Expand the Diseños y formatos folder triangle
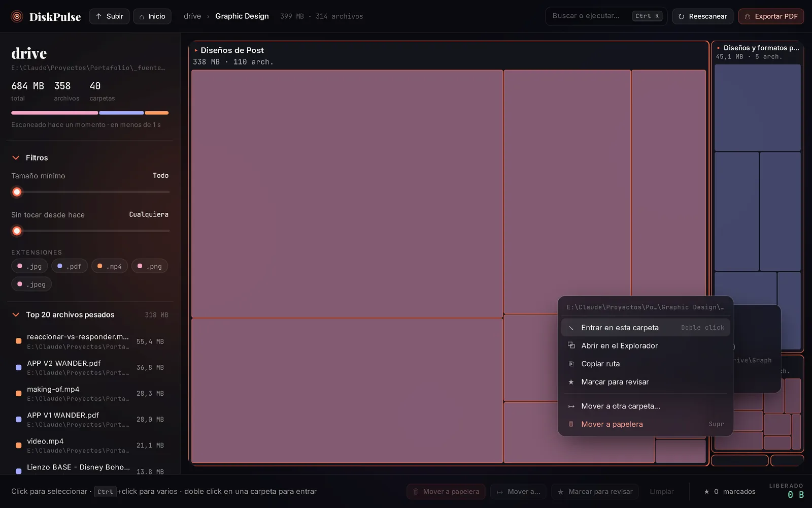 [719, 48]
